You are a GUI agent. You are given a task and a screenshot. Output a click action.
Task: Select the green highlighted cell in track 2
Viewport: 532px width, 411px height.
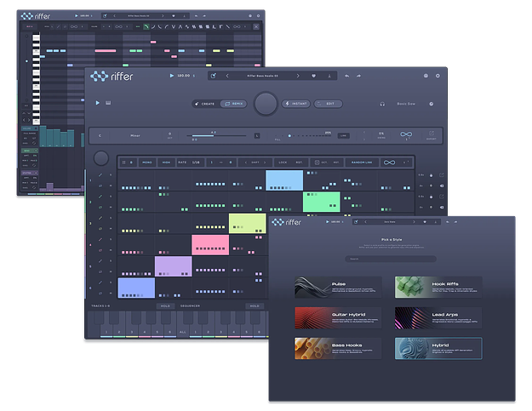click(321, 202)
